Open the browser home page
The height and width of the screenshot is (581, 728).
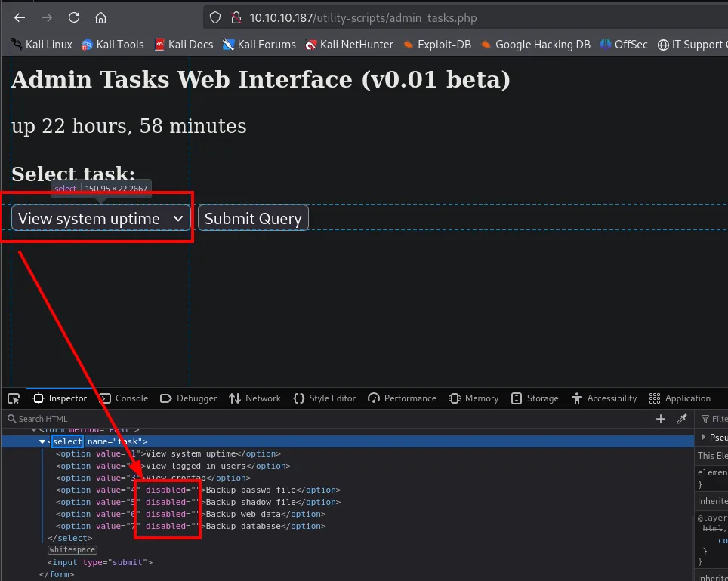pyautogui.click(x=100, y=17)
